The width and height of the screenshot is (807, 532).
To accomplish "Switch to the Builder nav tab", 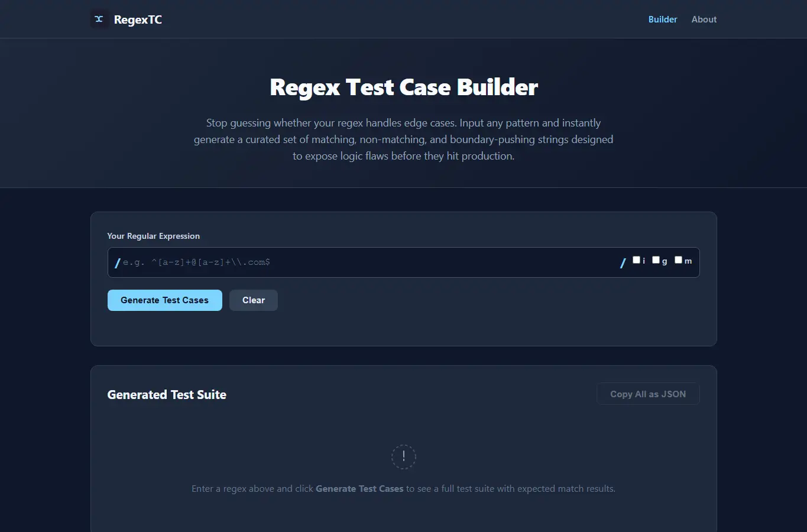I will 663,20.
